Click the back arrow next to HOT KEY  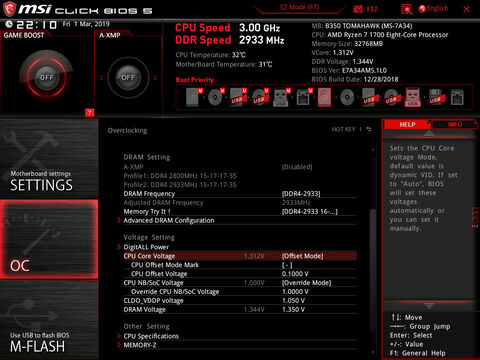click(x=369, y=129)
